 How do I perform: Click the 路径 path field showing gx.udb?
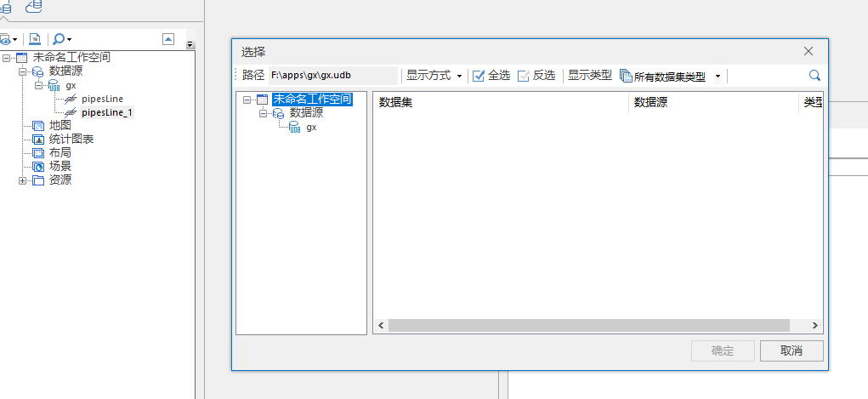coord(332,76)
